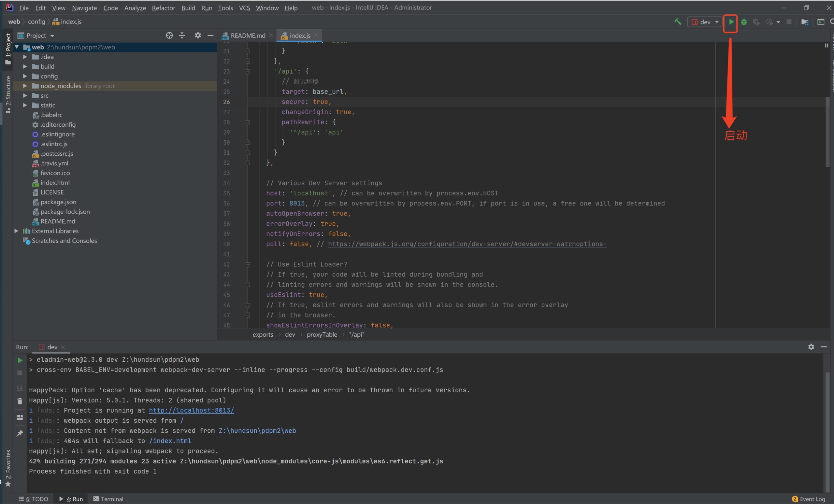The image size is (834, 504).
Task: Click Scroll to End icon in Run panel
Action: pyautogui.click(x=20, y=388)
